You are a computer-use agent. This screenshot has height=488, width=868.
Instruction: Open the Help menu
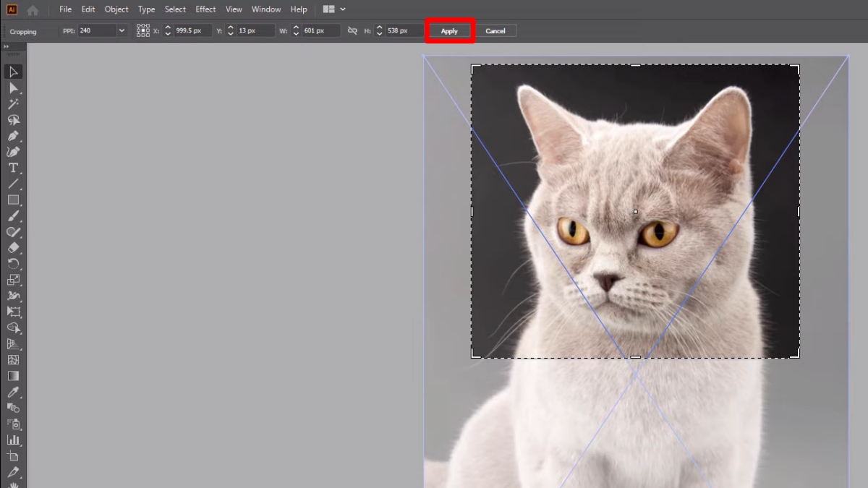point(299,9)
